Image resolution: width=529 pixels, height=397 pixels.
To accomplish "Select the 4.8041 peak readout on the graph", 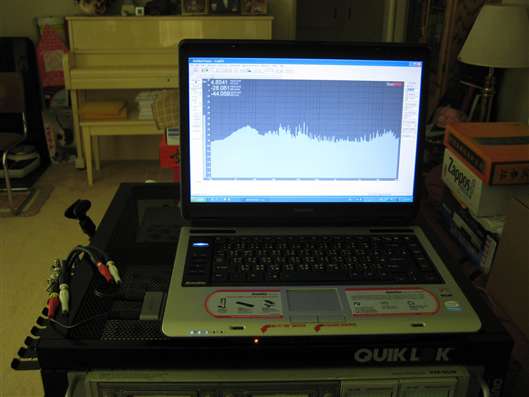I will tap(219, 82).
